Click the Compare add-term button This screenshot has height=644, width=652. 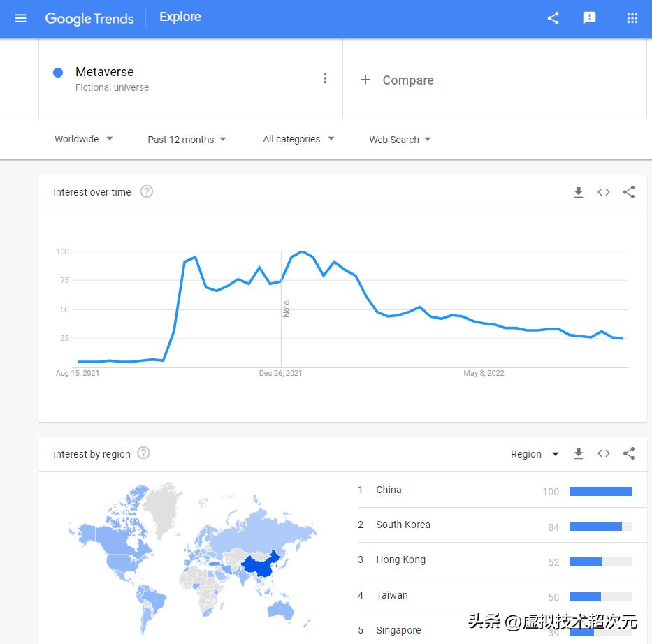396,80
